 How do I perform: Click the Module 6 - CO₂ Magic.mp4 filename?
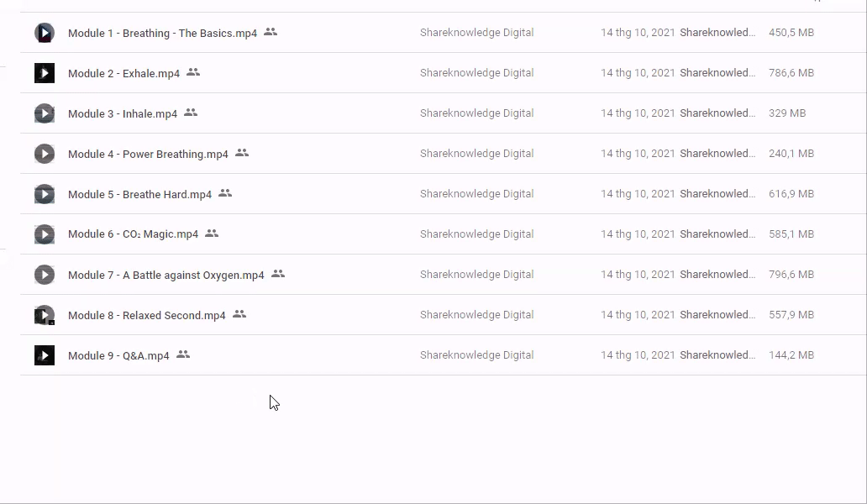133,234
